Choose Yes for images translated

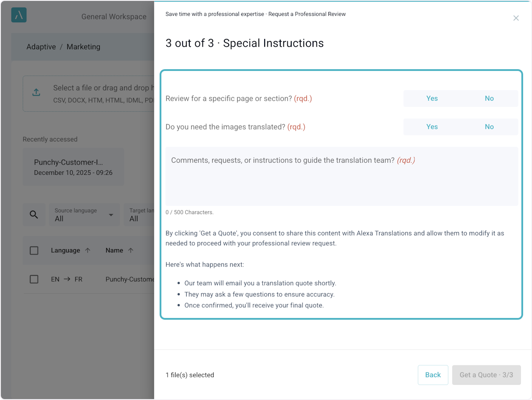coord(432,127)
